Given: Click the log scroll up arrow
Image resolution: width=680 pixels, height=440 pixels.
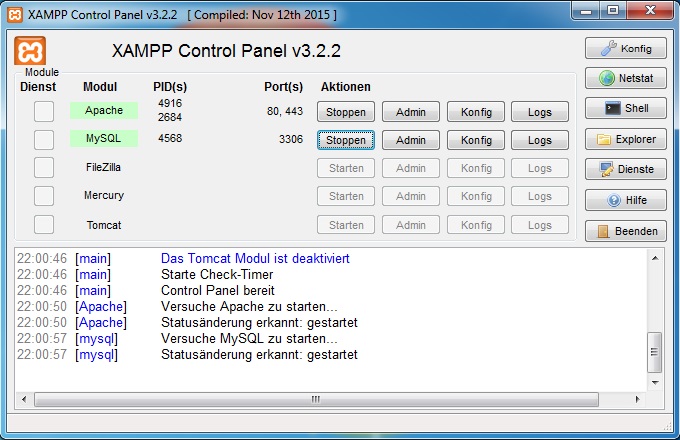Looking at the screenshot, I should (x=655, y=258).
